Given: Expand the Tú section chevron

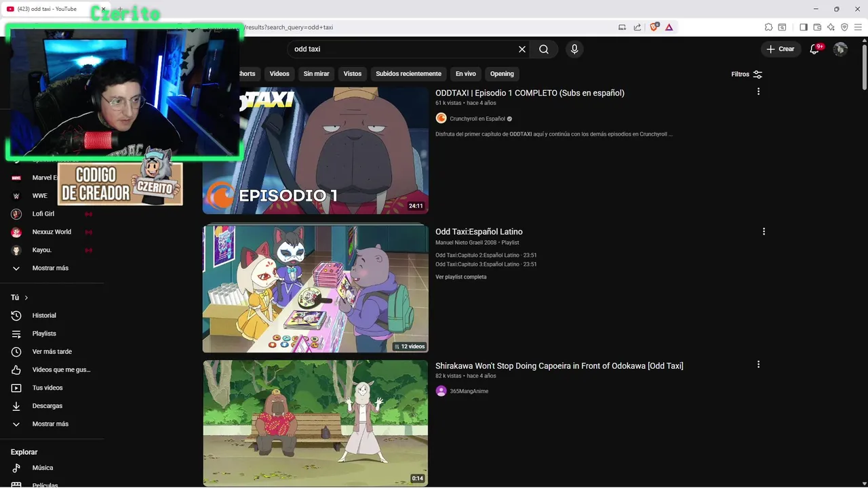Looking at the screenshot, I should click(x=26, y=298).
